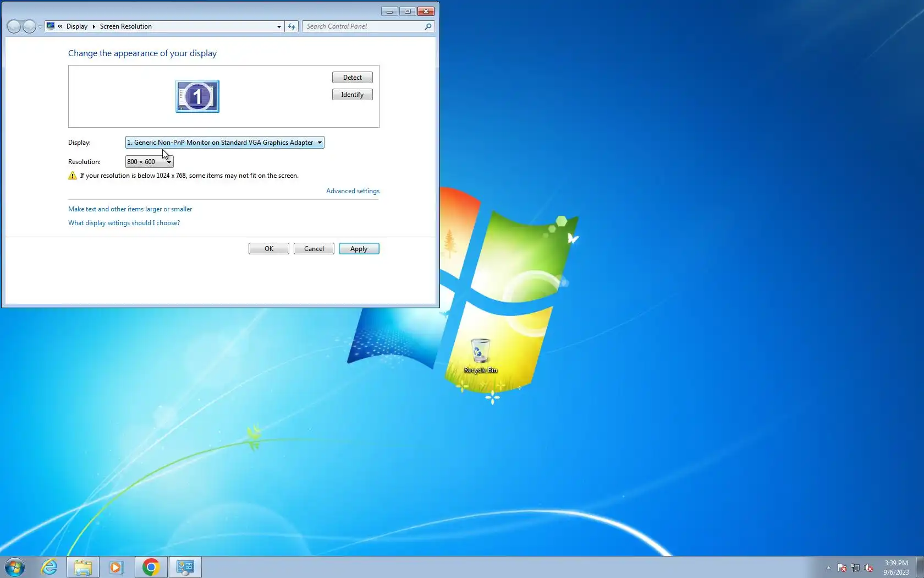Image resolution: width=924 pixels, height=578 pixels.
Task: Click the Search Control Panel field
Action: pyautogui.click(x=364, y=26)
